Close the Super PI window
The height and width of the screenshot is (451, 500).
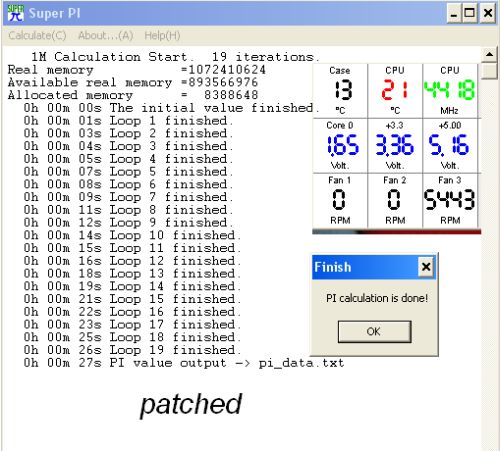pyautogui.click(x=488, y=14)
